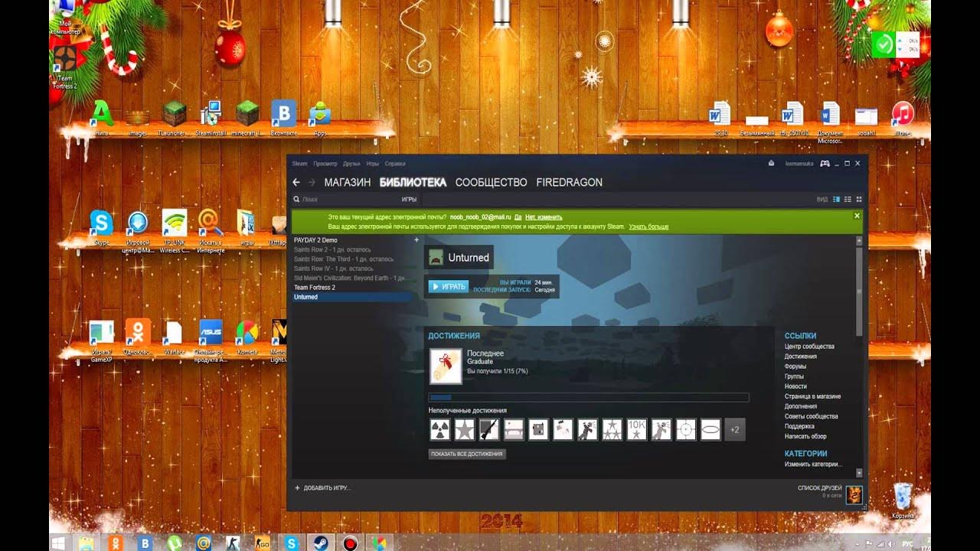This screenshot has height=551, width=980.
Task: Open the Steam menu
Action: point(299,163)
